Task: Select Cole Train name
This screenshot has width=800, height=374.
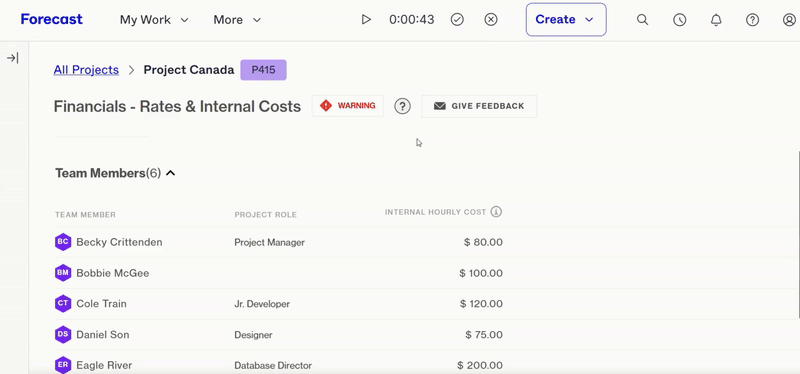Action: click(x=102, y=304)
